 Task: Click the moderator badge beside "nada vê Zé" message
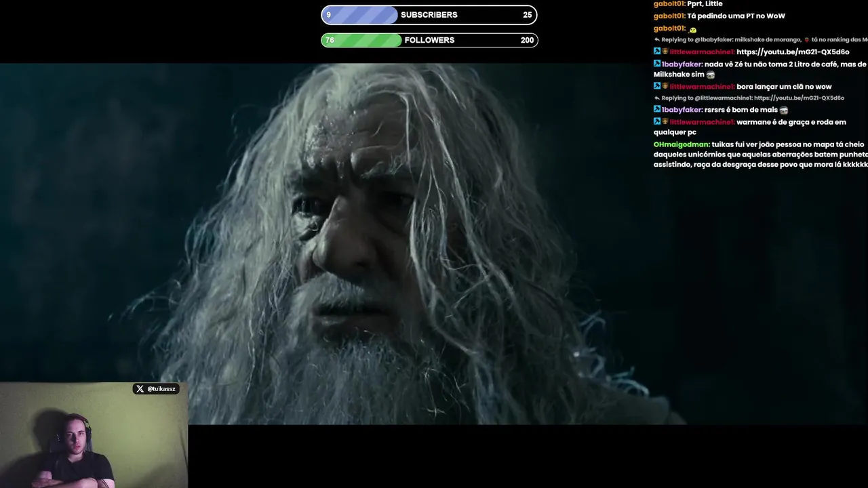pyautogui.click(x=657, y=64)
